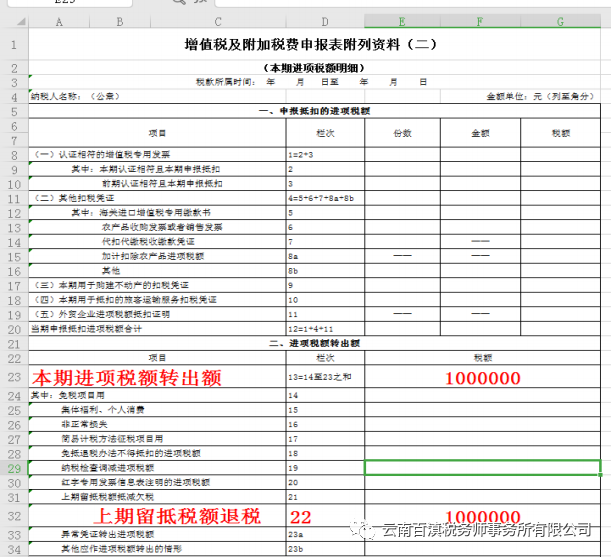Click the cell 上期留抵税额抵减欠税
611x557 pixels.
pyautogui.click(x=157, y=497)
